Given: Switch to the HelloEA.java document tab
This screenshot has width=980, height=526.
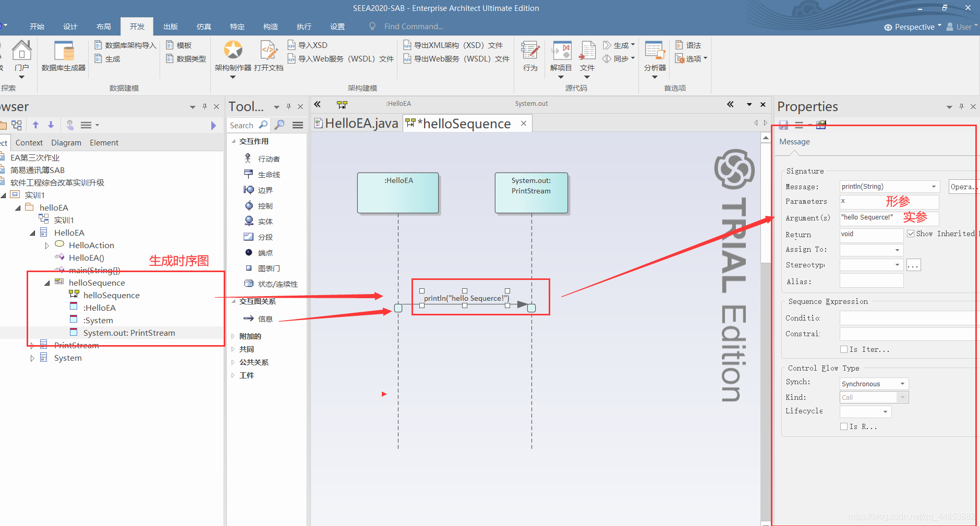Looking at the screenshot, I should (x=356, y=124).
